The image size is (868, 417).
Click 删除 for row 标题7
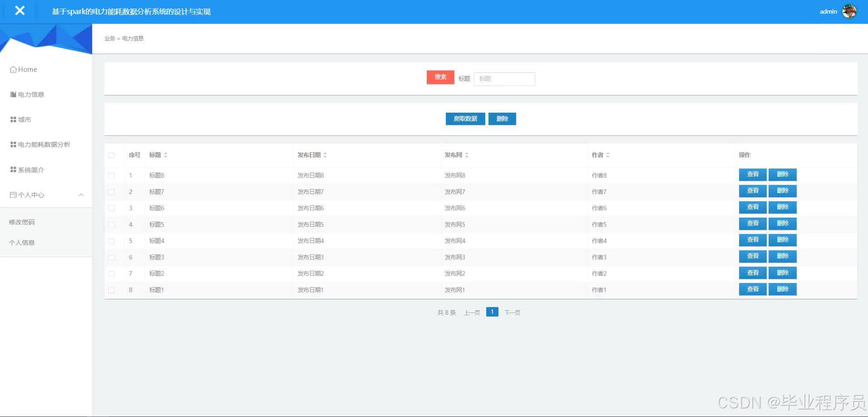783,191
